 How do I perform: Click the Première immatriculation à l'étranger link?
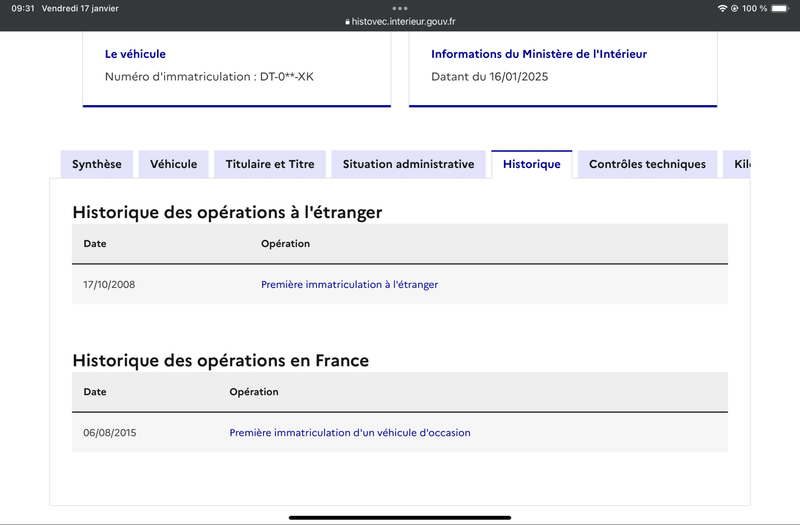pyautogui.click(x=349, y=284)
